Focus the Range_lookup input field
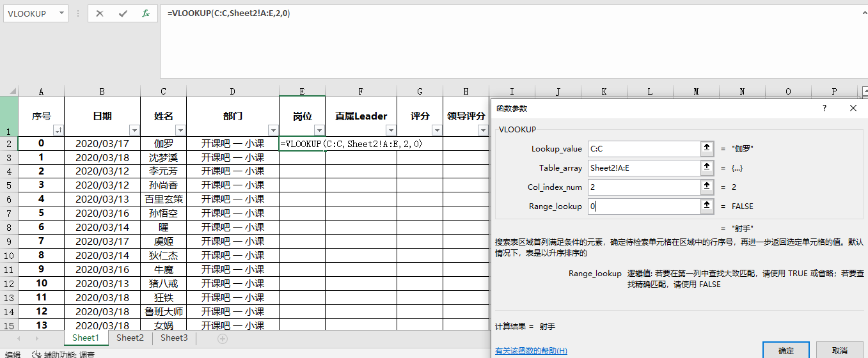 644,206
